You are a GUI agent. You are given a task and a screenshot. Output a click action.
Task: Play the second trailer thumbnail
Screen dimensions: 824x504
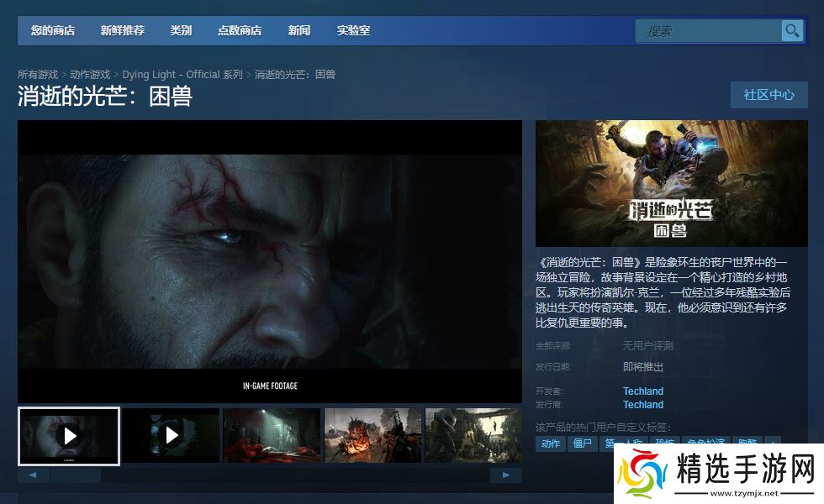171,435
